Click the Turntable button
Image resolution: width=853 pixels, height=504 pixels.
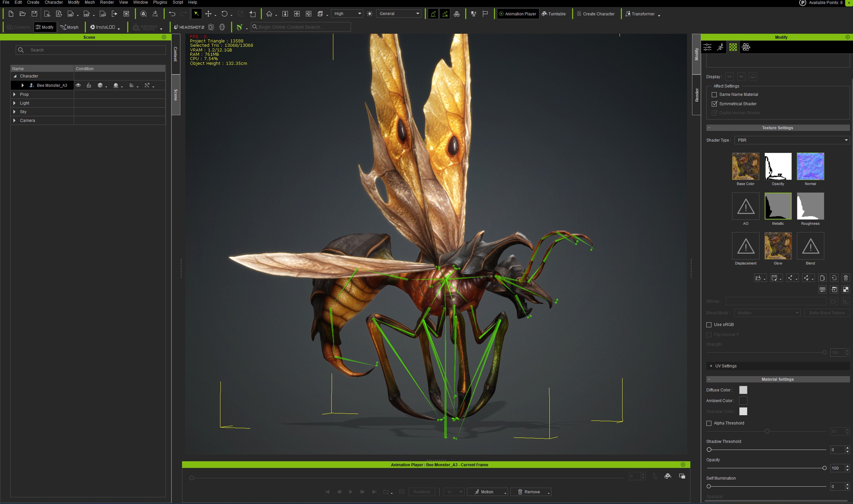click(x=553, y=14)
